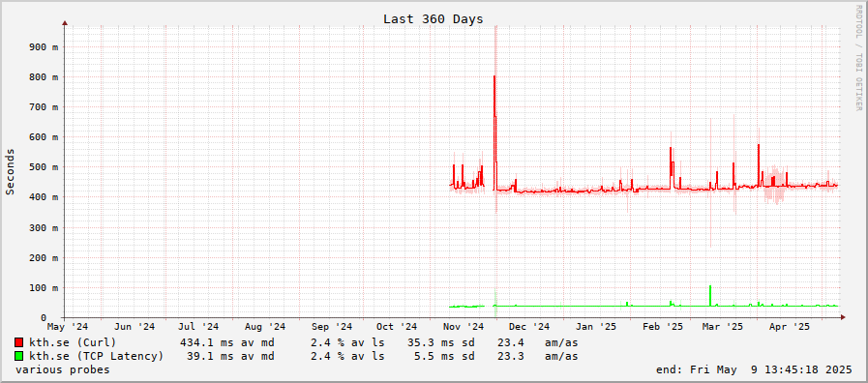
Task: Click the 400 m y-axis label
Action: [x=45, y=197]
